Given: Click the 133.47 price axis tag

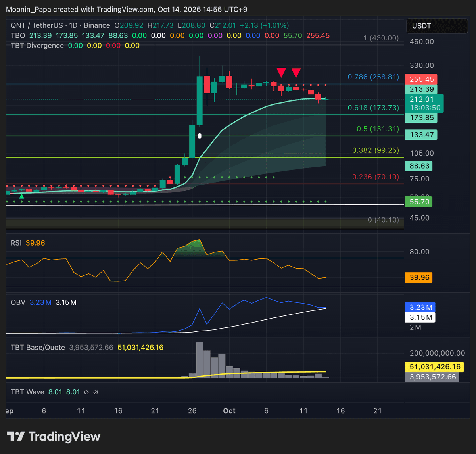Looking at the screenshot, I should (x=421, y=135).
